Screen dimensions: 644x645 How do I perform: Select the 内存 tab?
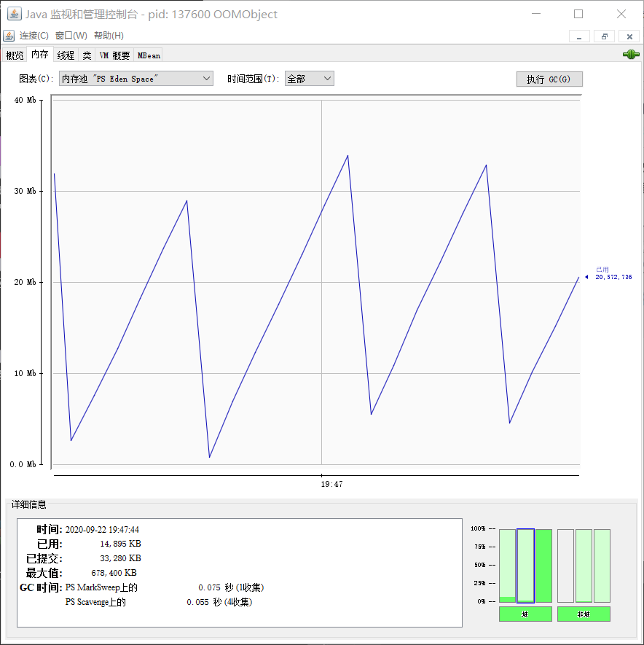click(x=40, y=55)
